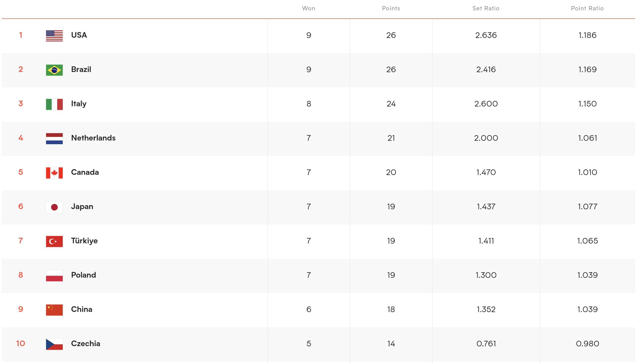Open the Brazil team link
This screenshot has height=364, width=637.
coord(81,69)
